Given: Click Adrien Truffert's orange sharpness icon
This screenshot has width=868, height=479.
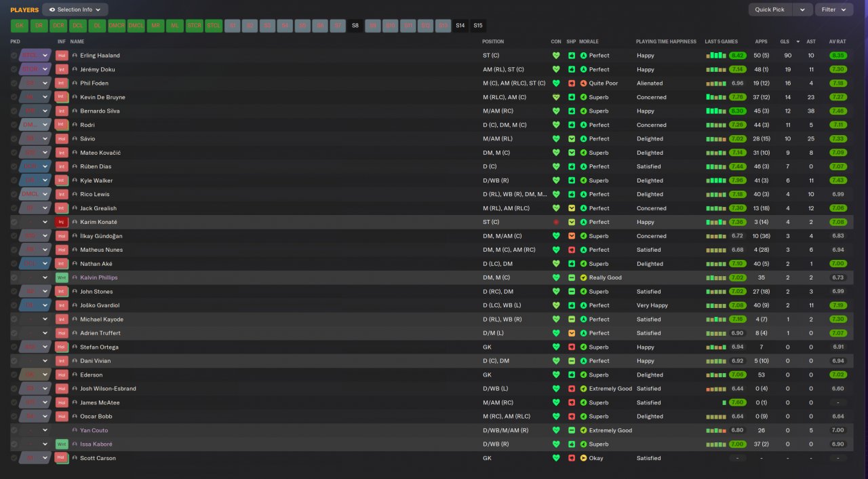Looking at the screenshot, I should [572, 333].
